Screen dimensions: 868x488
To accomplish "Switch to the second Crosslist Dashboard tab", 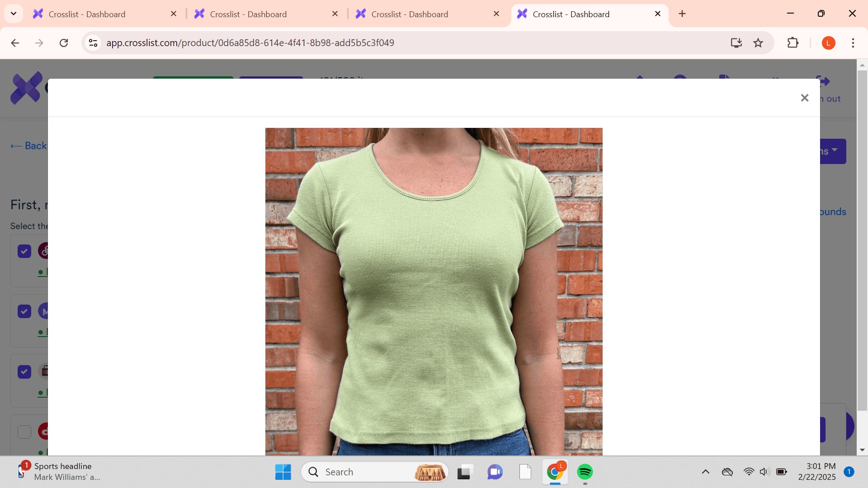I will click(265, 14).
